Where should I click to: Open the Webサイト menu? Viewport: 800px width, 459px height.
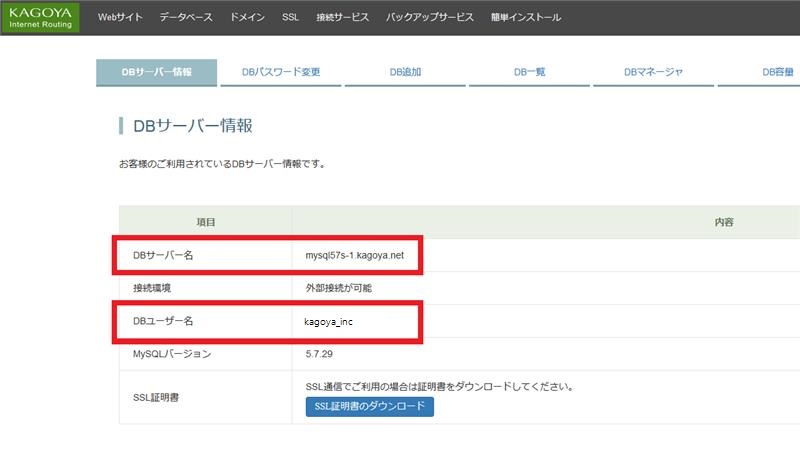tap(121, 18)
